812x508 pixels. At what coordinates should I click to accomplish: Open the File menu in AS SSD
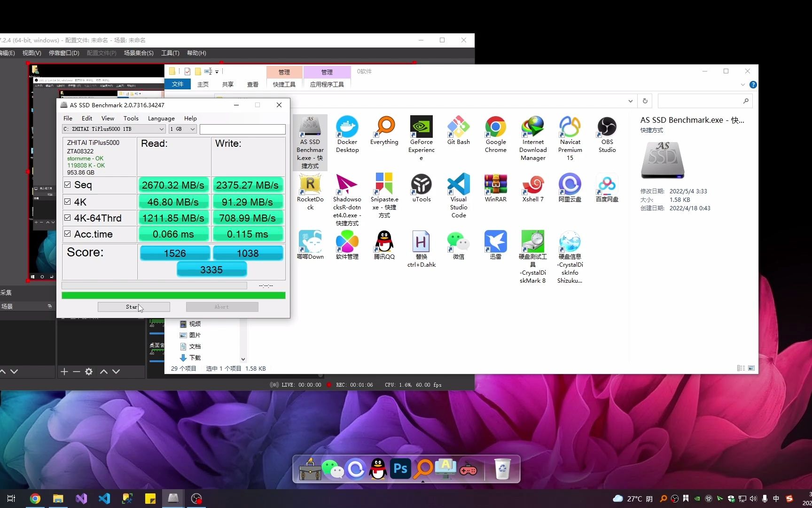point(68,118)
